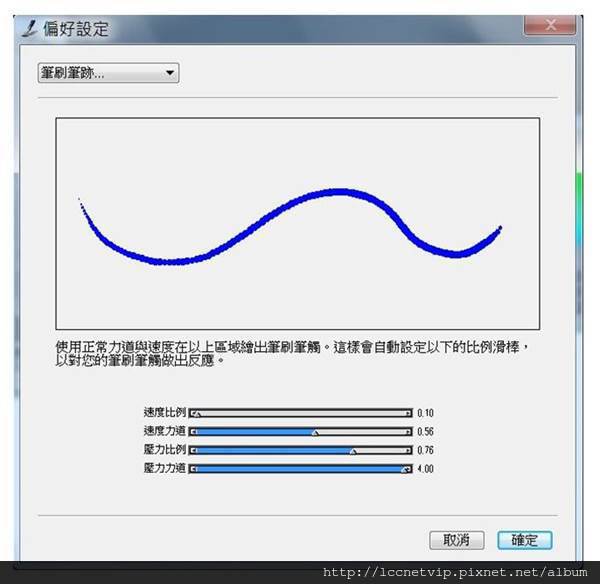Viewport: 600px width, 584px height.
Task: Close the 偏好設定 dialog window
Action: coord(550,25)
